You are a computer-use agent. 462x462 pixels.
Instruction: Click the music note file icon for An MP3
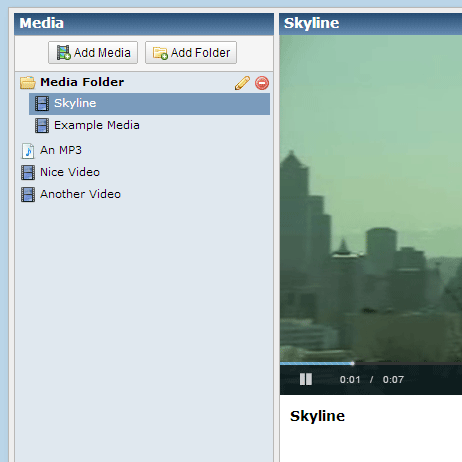[x=28, y=151]
